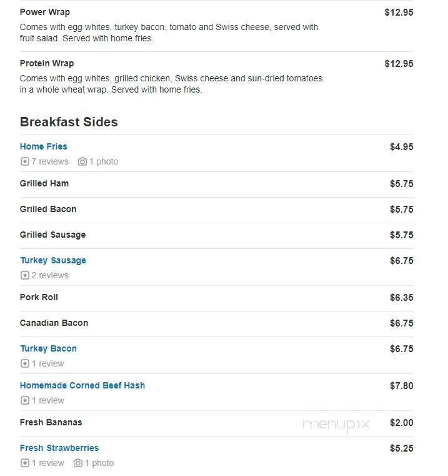Click the star review icon under Home Fries
This screenshot has height=476, width=448.
click(25, 161)
